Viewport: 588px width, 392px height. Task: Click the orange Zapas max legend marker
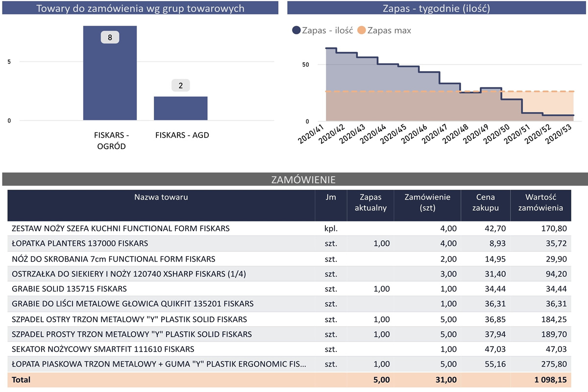click(x=362, y=30)
